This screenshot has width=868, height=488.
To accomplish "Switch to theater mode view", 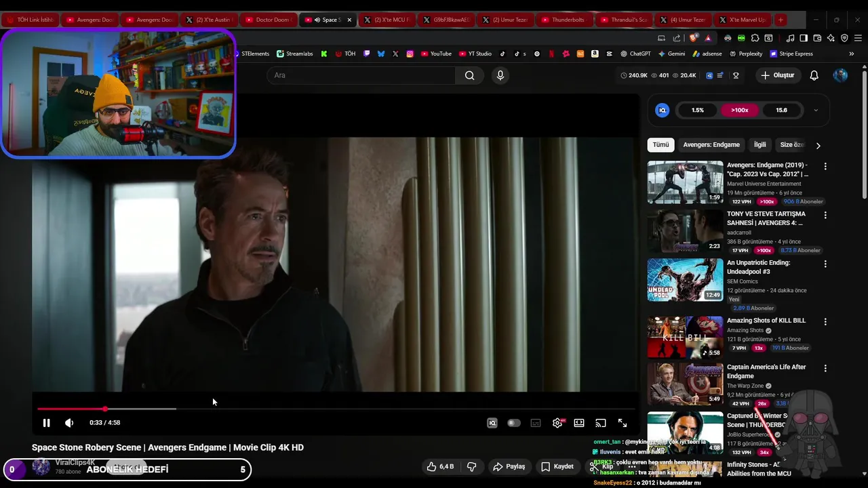I will [579, 423].
